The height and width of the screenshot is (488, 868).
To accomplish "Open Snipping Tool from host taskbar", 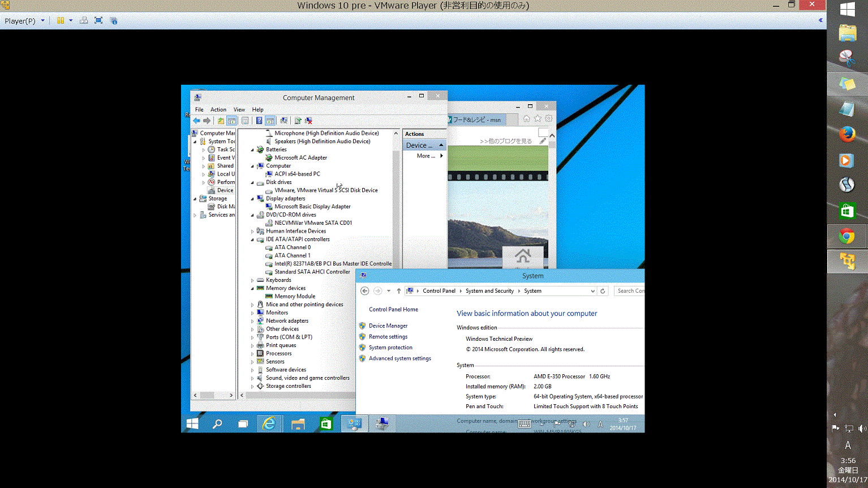I will 847,57.
